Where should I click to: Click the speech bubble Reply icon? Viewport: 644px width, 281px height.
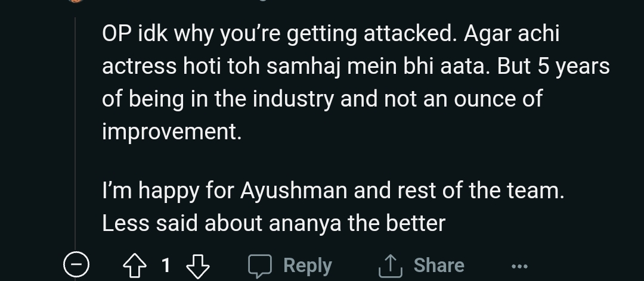pos(259,266)
